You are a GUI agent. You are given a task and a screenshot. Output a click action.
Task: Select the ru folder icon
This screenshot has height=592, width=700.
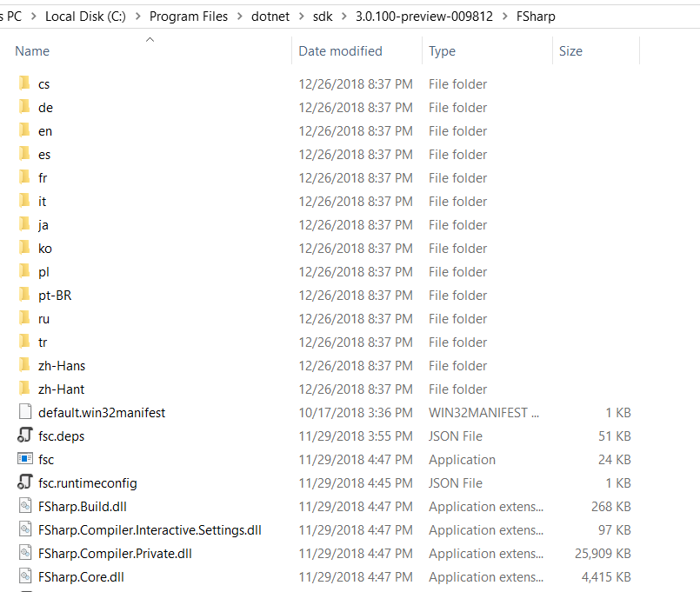[25, 318]
